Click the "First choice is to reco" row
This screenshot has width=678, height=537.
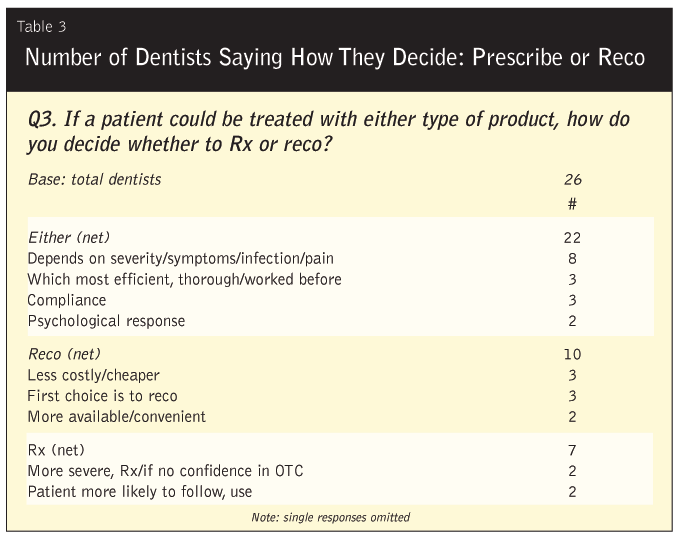pos(102,396)
